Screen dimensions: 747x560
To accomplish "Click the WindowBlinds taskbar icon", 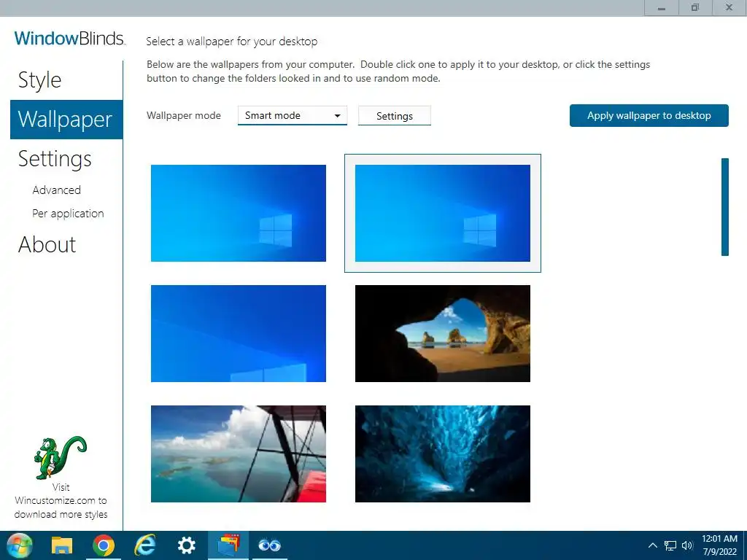I will click(x=228, y=545).
